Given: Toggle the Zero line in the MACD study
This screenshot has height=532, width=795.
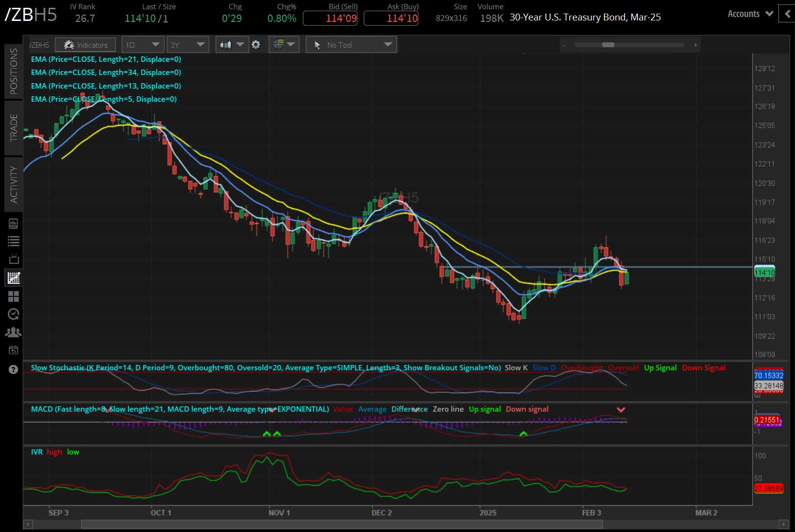Looking at the screenshot, I should (x=448, y=409).
